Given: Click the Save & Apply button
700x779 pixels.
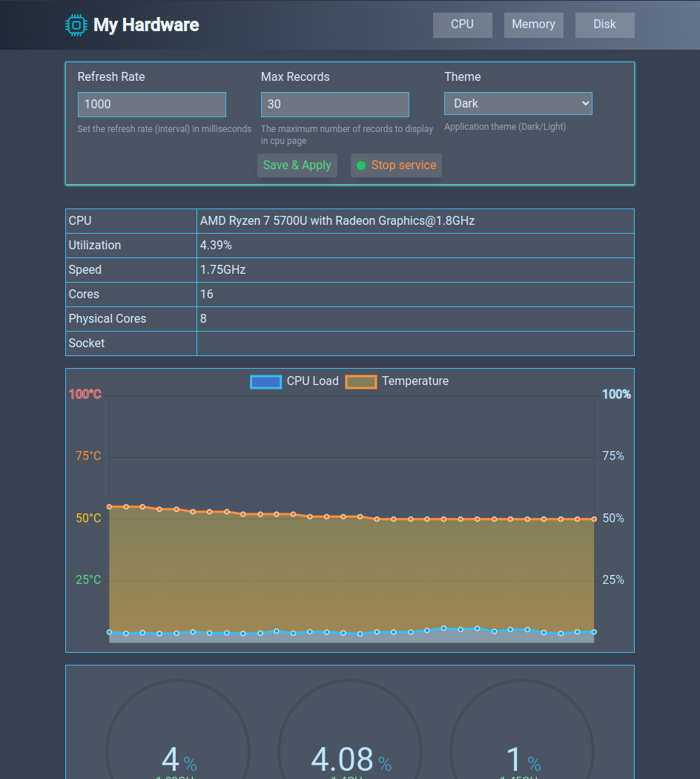Looking at the screenshot, I should pos(297,165).
